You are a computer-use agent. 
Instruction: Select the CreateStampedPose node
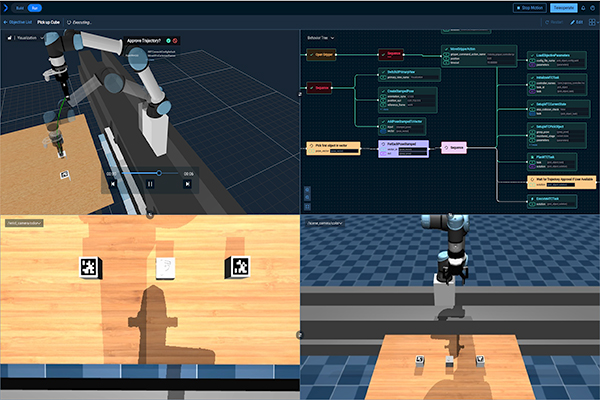coord(408,100)
